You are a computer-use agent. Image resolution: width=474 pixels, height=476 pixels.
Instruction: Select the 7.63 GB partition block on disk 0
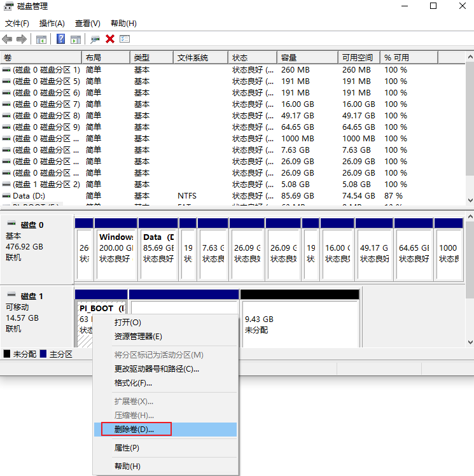pos(213,249)
